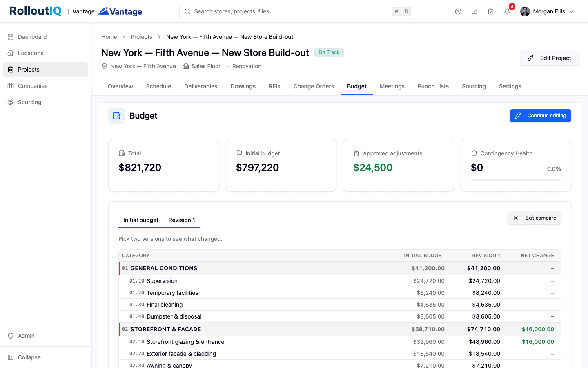
Task: Open the help icon in top bar
Action: [x=458, y=11]
